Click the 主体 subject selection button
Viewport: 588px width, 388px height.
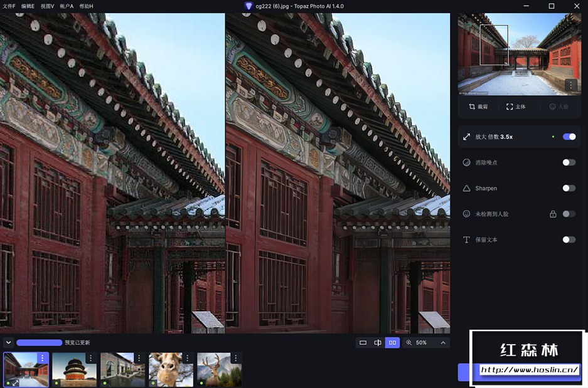click(516, 107)
